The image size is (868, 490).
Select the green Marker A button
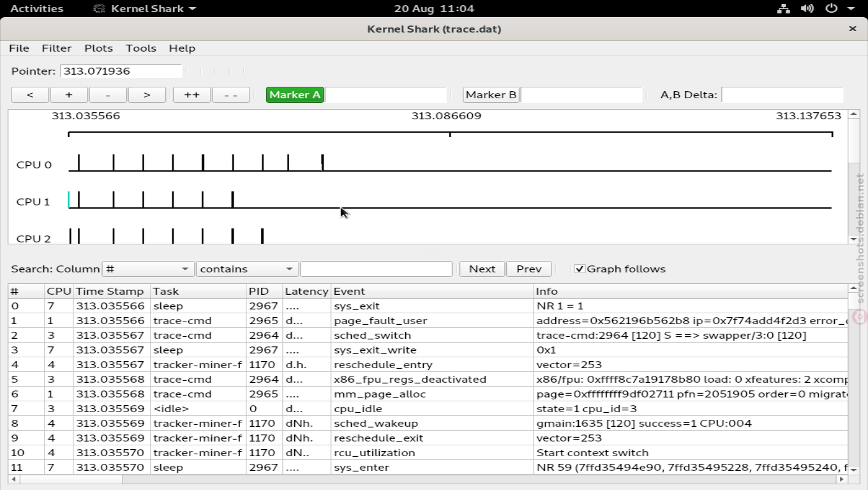(295, 95)
